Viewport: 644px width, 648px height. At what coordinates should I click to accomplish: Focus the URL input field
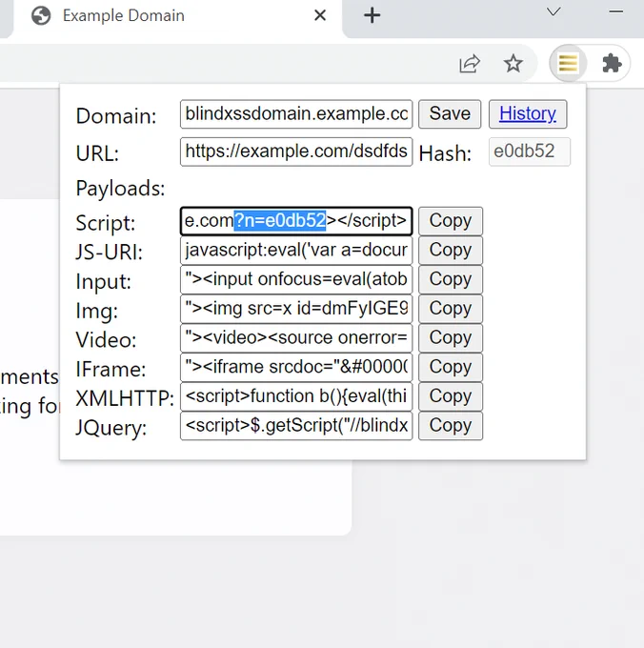[296, 152]
